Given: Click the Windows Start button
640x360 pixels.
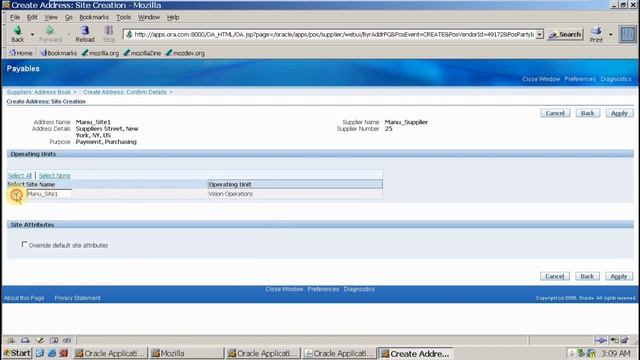Looking at the screenshot, I should 17,353.
